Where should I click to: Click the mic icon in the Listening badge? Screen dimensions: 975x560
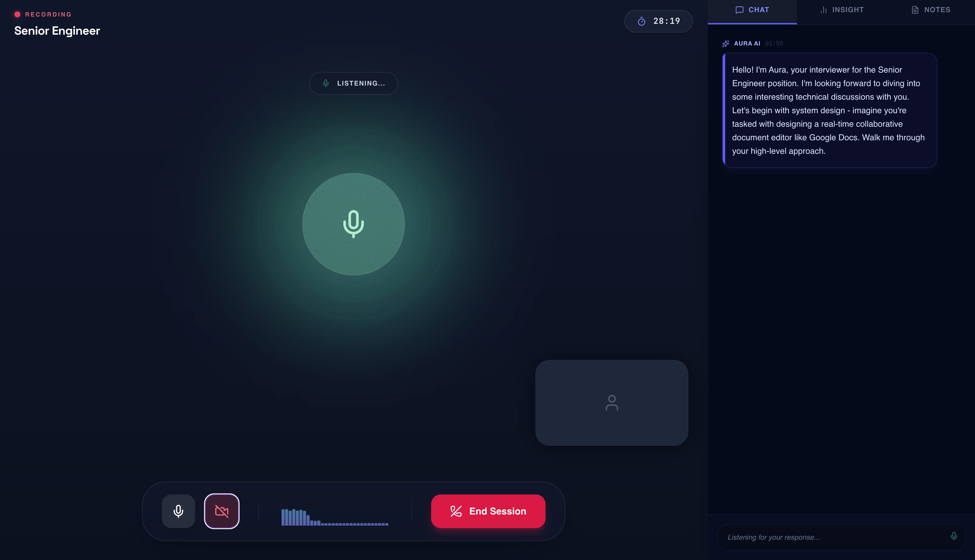click(x=325, y=83)
